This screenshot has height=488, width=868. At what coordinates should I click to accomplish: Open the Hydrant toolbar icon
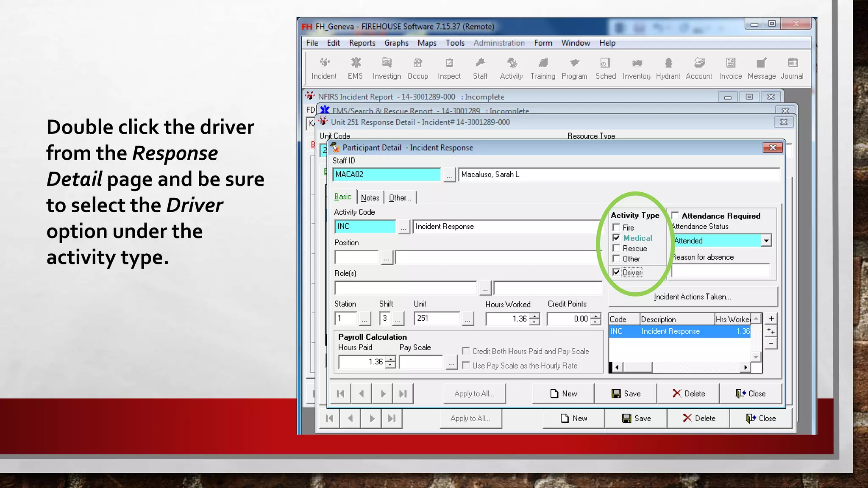coord(668,68)
